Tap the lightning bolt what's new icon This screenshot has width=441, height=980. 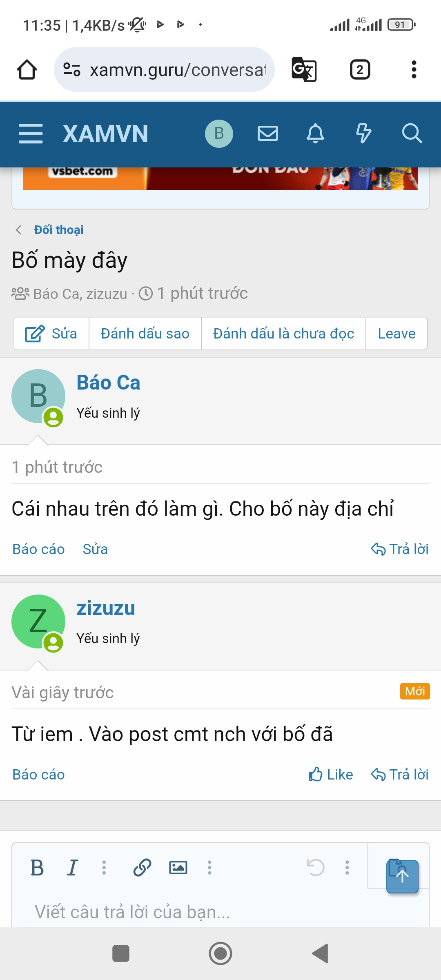(363, 134)
